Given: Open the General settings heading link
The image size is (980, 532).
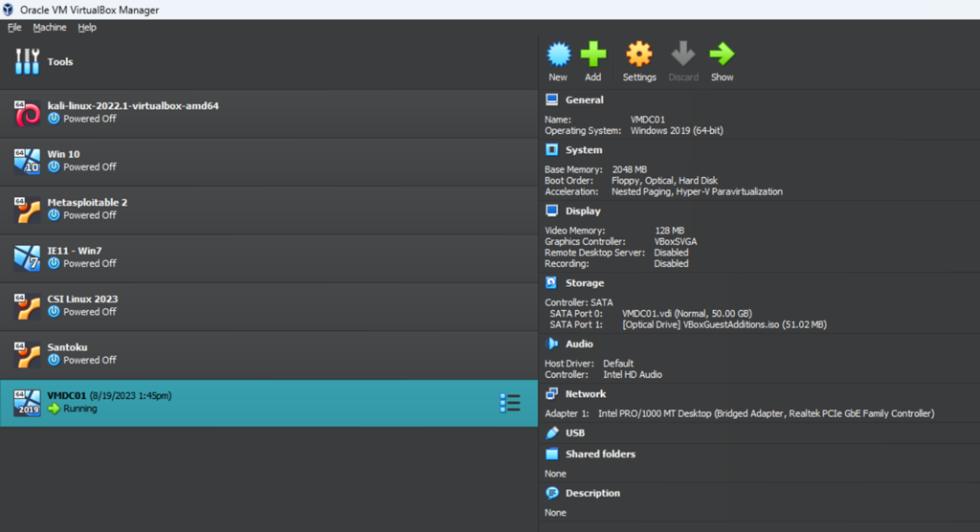Looking at the screenshot, I should click(x=585, y=100).
